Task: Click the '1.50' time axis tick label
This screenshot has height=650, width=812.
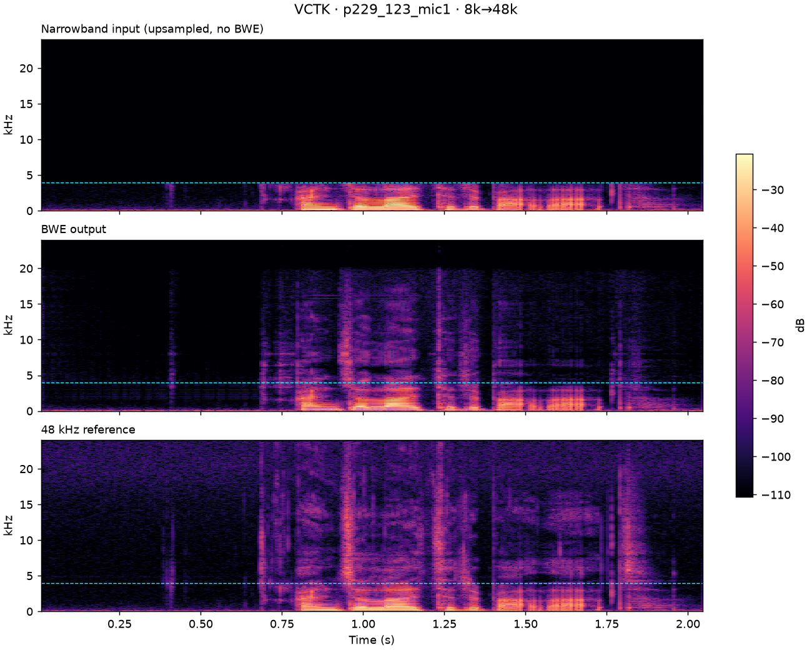Action: (525, 624)
